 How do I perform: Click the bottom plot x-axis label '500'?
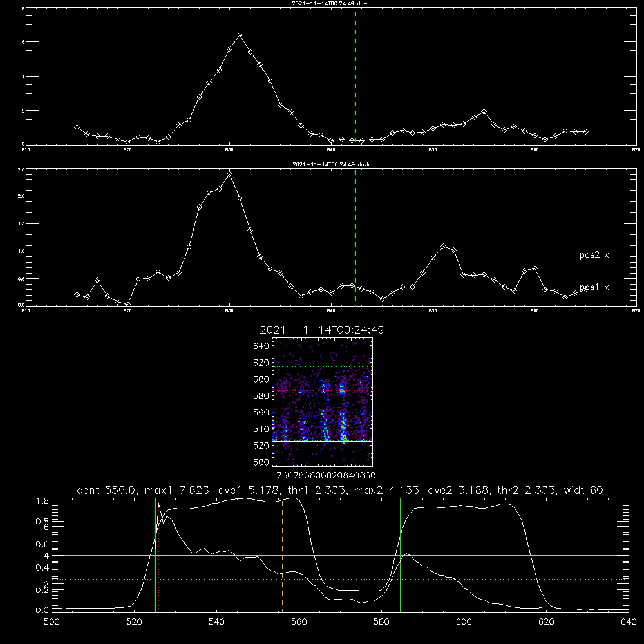tap(52, 622)
